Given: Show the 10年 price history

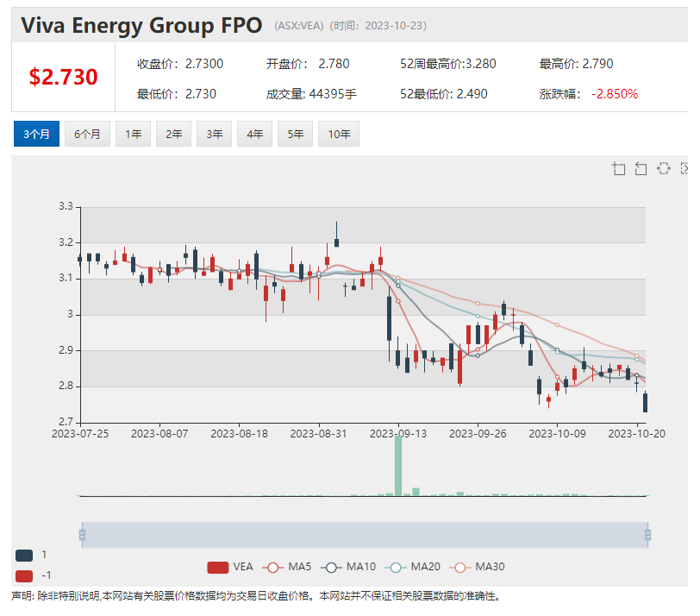Looking at the screenshot, I should tap(339, 134).
